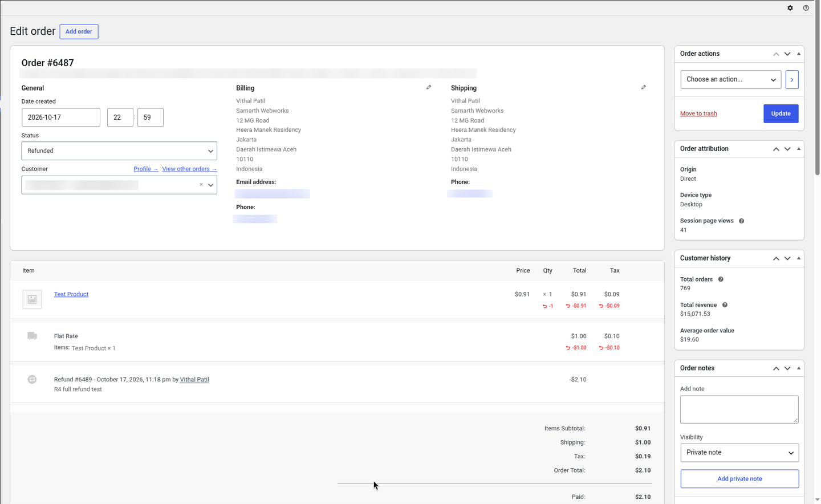The width and height of the screenshot is (821, 504).
Task: Focus the order creation hour field
Action: pyautogui.click(x=120, y=117)
